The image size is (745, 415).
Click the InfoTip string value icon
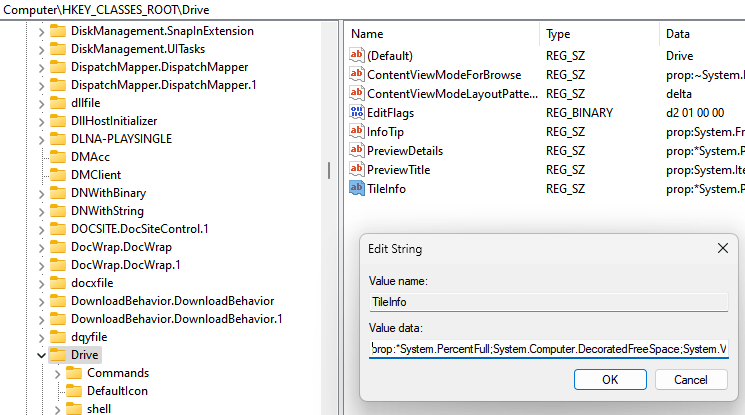tap(356, 132)
